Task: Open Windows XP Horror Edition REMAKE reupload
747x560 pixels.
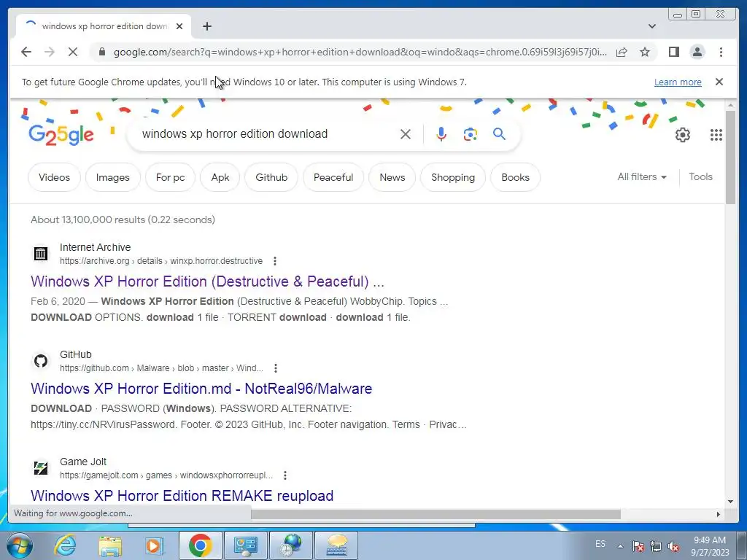Action: tap(182, 496)
